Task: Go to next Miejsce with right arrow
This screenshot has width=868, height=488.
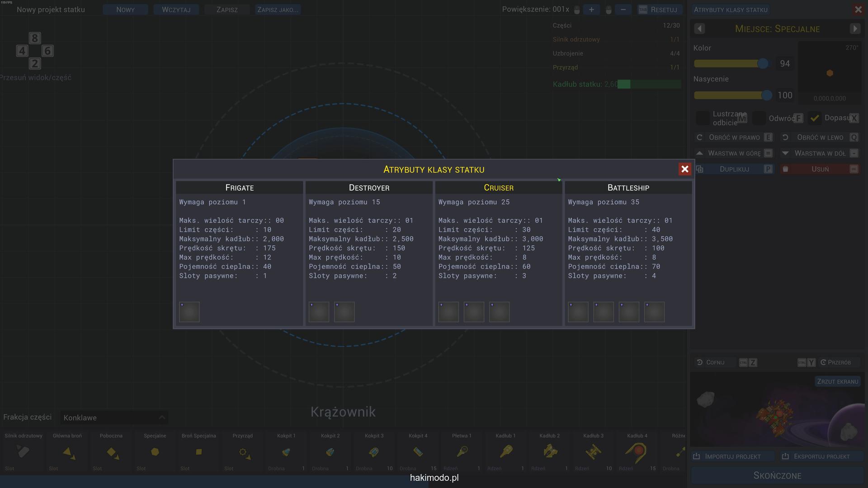Action: click(854, 29)
